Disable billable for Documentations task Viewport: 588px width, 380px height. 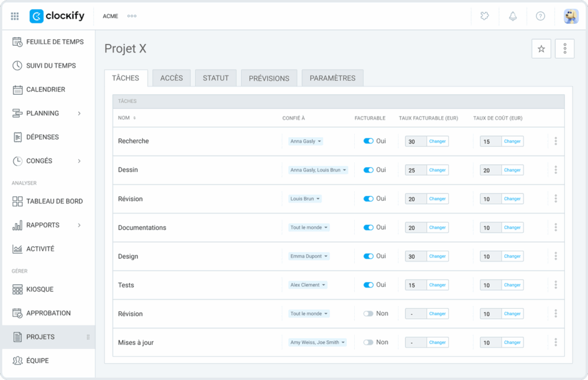(368, 227)
